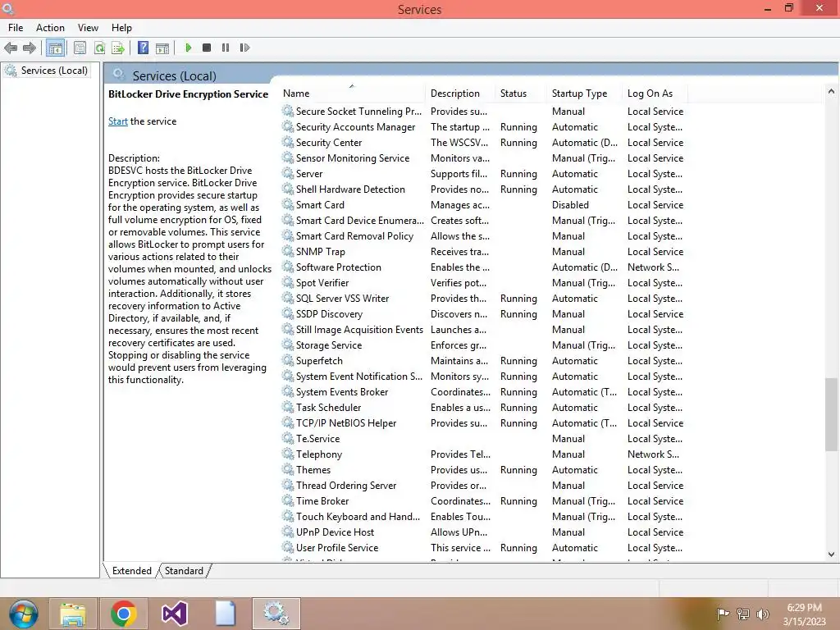Select the Time Broker row
This screenshot has height=630, width=840.
tap(483, 500)
